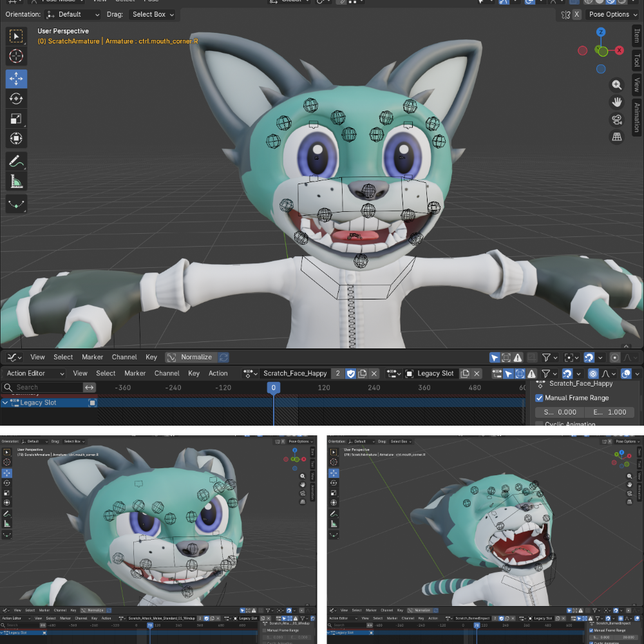Select the Move tool in main viewport

tap(16, 79)
